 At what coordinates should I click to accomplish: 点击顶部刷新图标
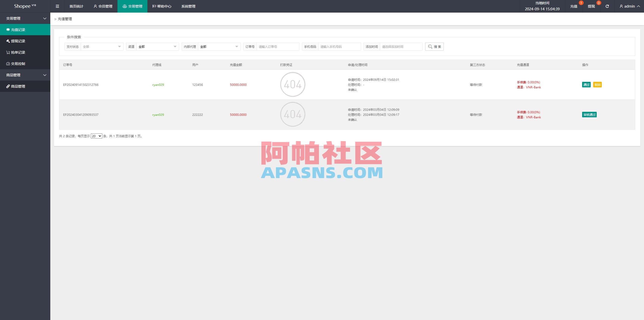coord(607,6)
